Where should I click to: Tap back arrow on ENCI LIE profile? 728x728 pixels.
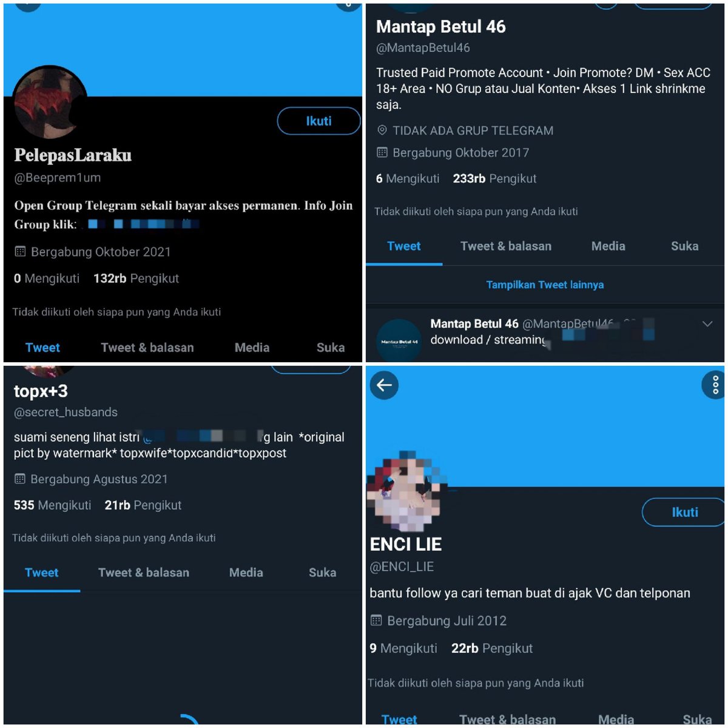[x=384, y=385]
